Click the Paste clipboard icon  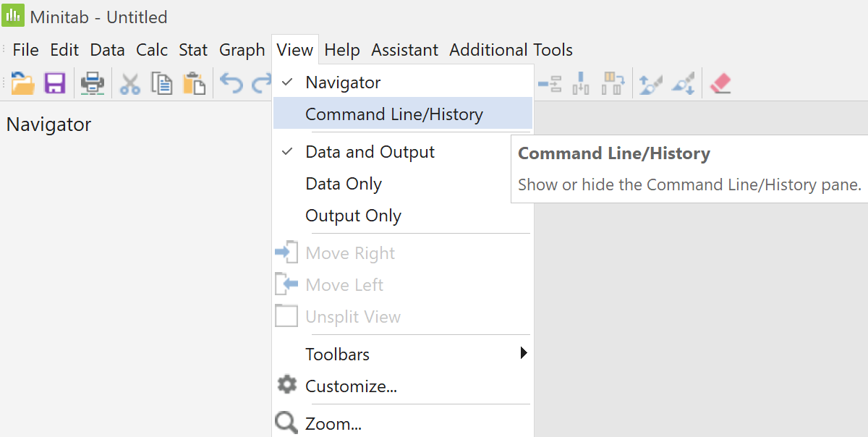194,83
